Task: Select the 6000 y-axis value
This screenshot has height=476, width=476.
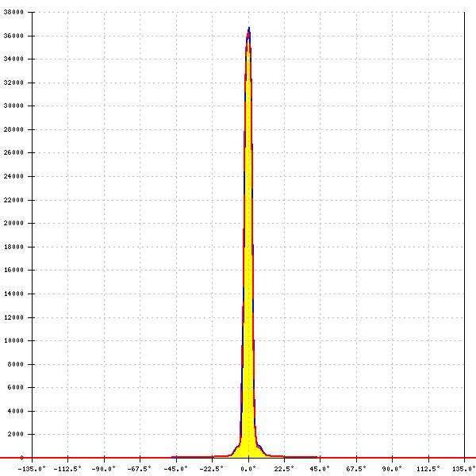Action: 16,387
